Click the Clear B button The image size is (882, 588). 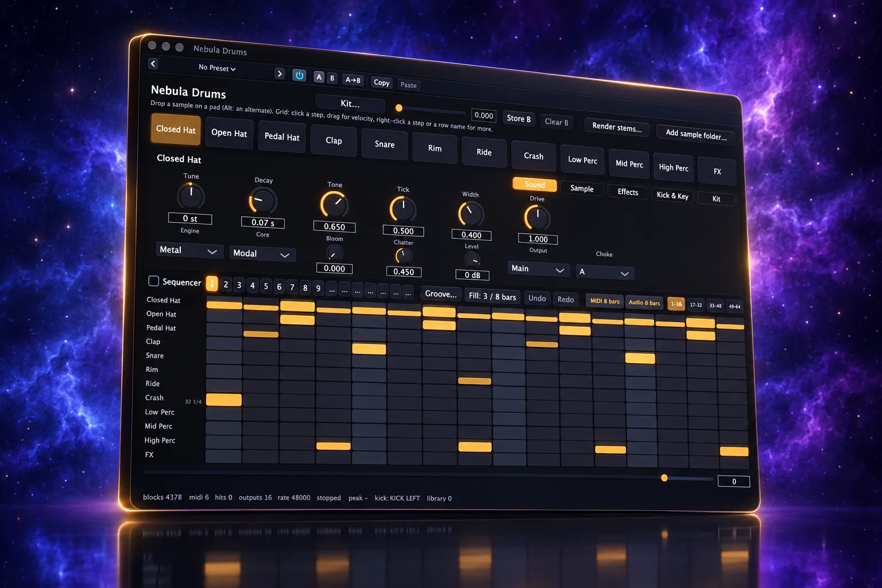coord(556,122)
